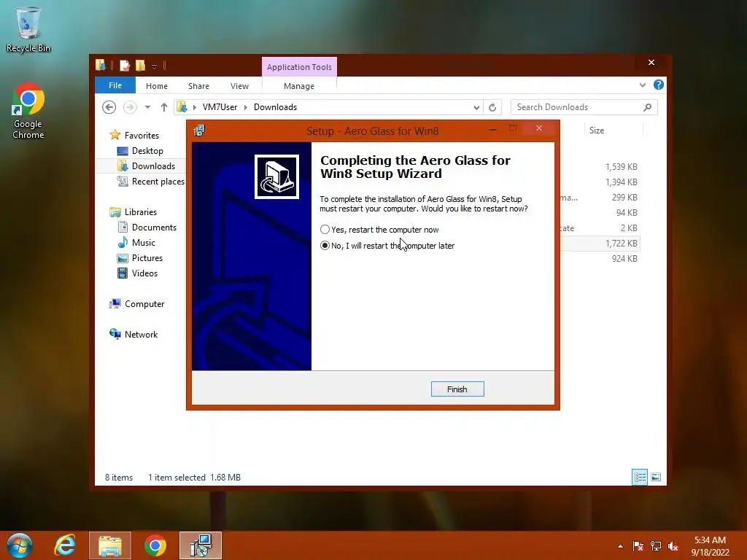Select Favorites in navigation pane
747x560 pixels.
pyautogui.click(x=142, y=135)
